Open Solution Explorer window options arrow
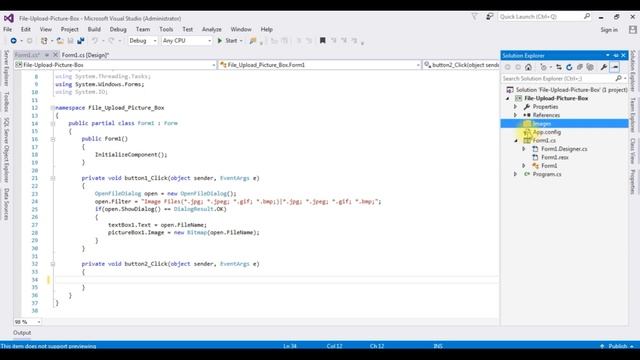640x360 pixels. pyautogui.click(x=608, y=56)
